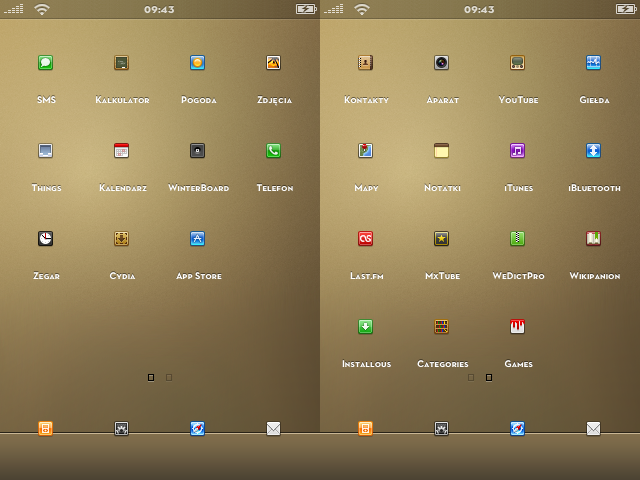Select the dim second page dot, left screen

pos(169,378)
